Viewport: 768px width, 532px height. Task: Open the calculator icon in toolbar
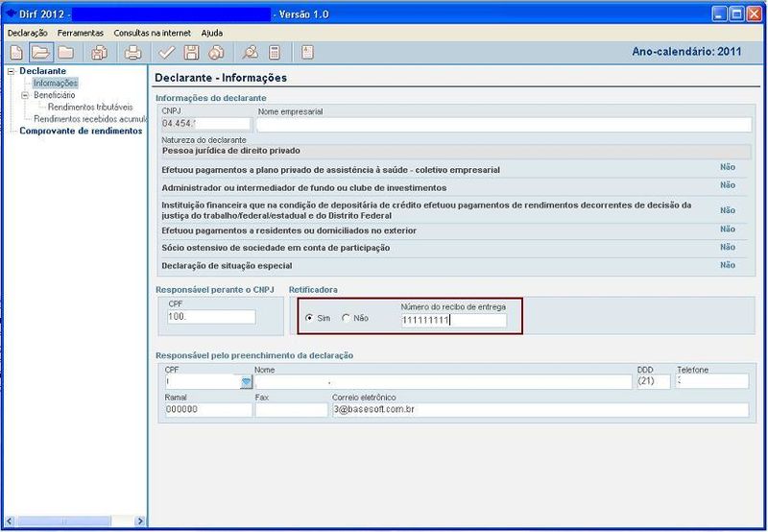point(275,52)
